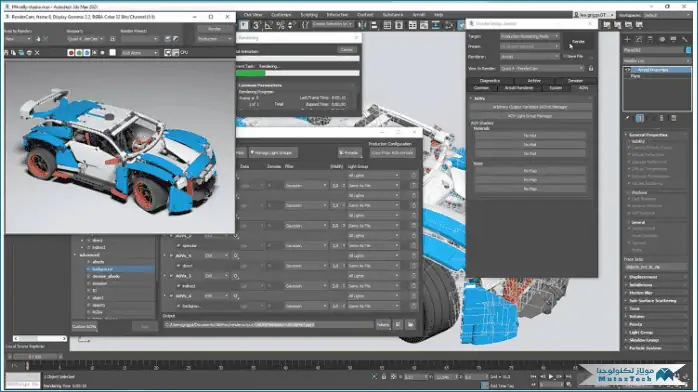The height and width of the screenshot is (392, 698).
Task: Open the Modifier List dropdown
Action: point(657,61)
